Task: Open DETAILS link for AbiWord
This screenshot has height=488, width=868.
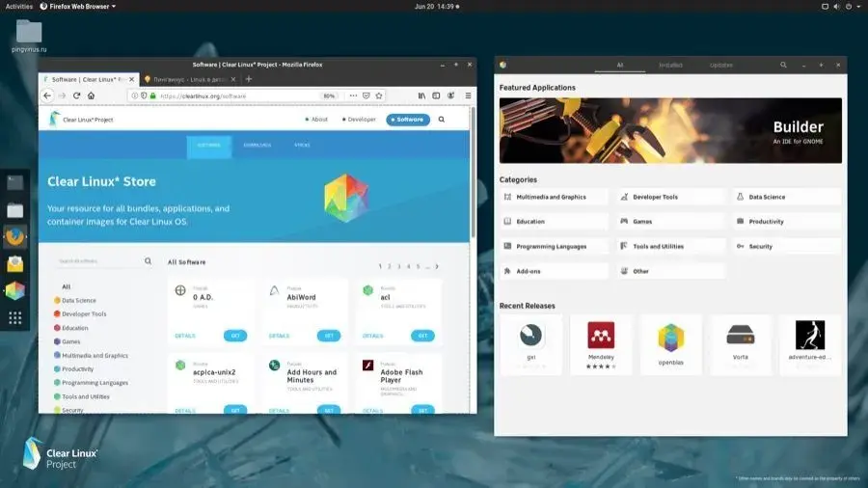Action: [279, 336]
